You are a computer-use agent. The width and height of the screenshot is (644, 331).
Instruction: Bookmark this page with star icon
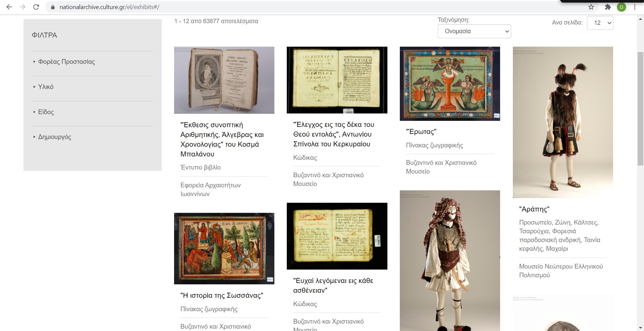[x=591, y=7]
